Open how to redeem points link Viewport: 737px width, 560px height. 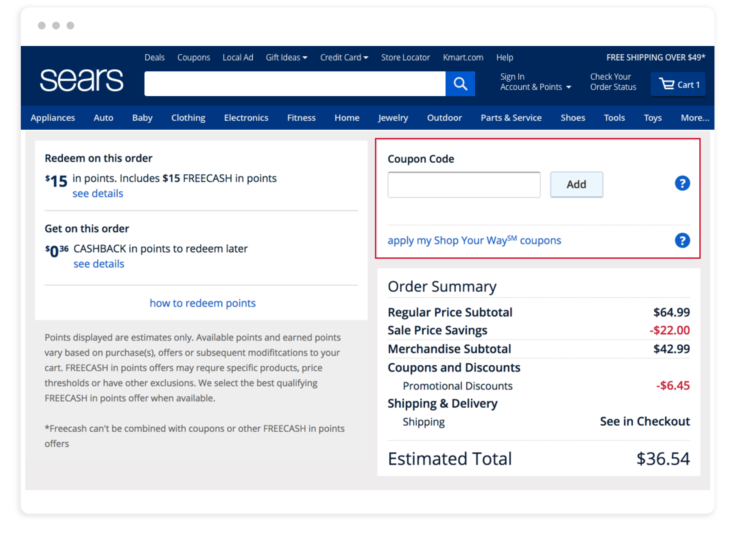coord(203,303)
